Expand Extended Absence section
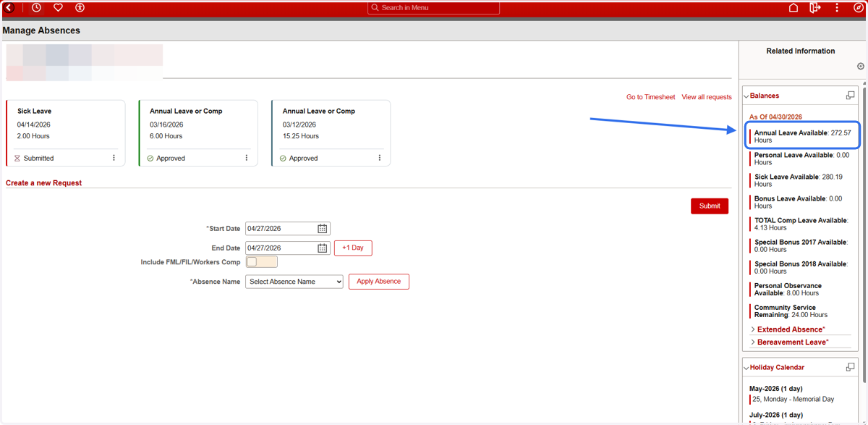The width and height of the screenshot is (868, 425). [791, 329]
